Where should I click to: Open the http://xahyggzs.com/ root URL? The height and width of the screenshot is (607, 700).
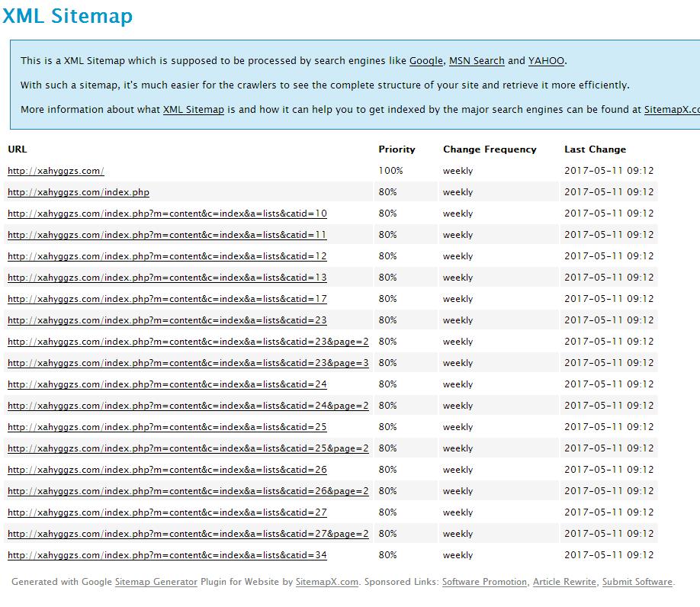[x=56, y=171]
